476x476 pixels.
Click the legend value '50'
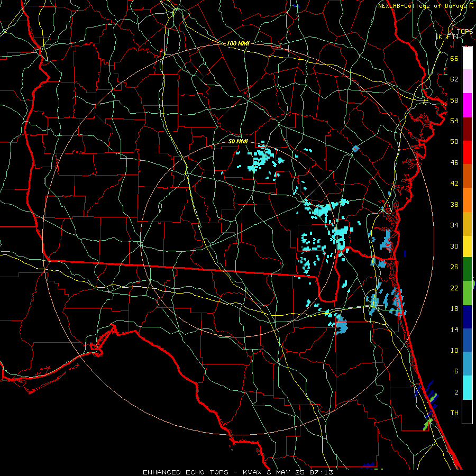454,142
